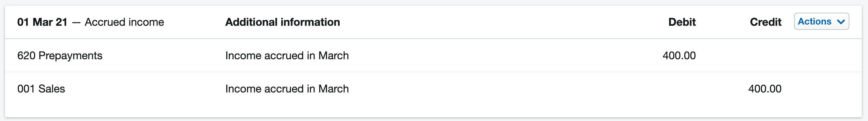Click the Debit column header

[682, 22]
